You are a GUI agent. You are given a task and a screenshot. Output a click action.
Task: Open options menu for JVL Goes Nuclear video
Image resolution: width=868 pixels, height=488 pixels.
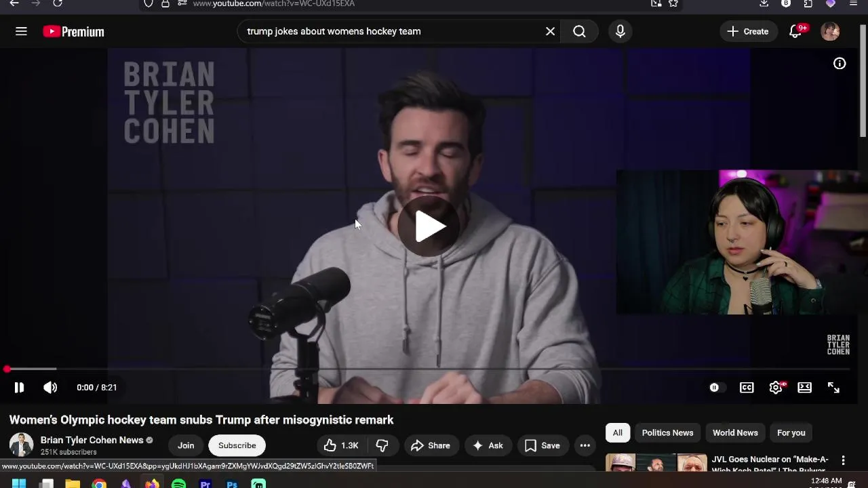pos(843,461)
